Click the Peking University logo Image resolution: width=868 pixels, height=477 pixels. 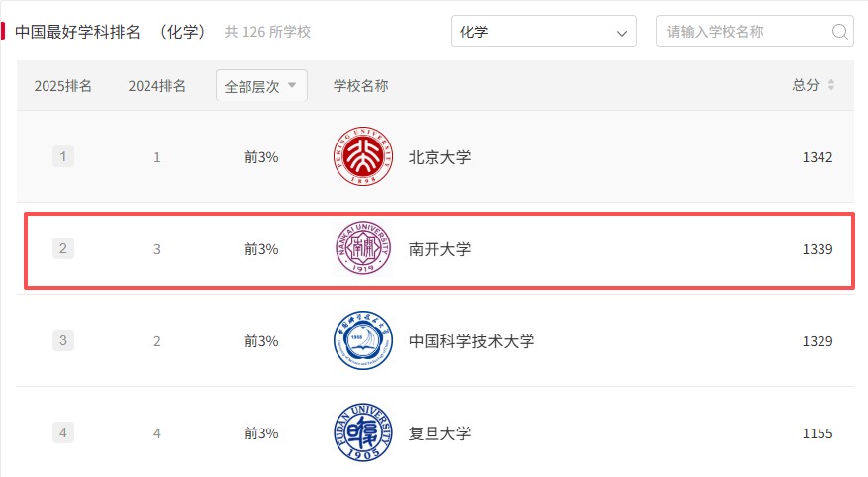[363, 156]
